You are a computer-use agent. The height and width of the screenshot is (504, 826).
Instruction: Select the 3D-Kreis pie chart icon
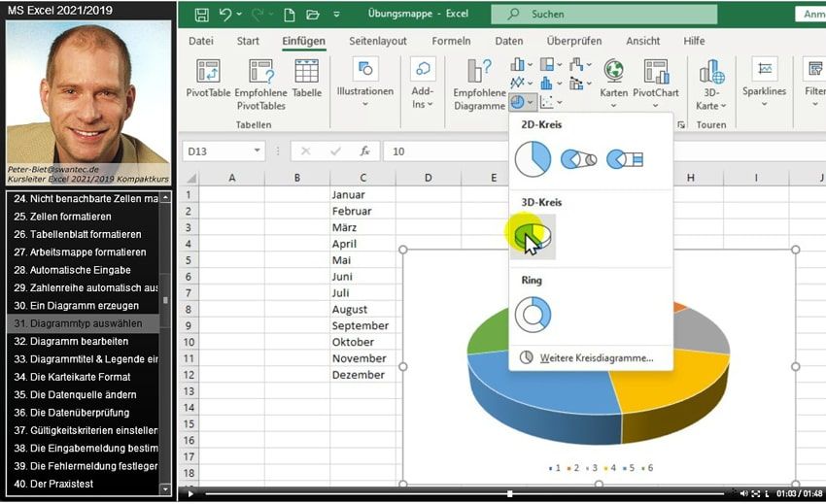[532, 236]
